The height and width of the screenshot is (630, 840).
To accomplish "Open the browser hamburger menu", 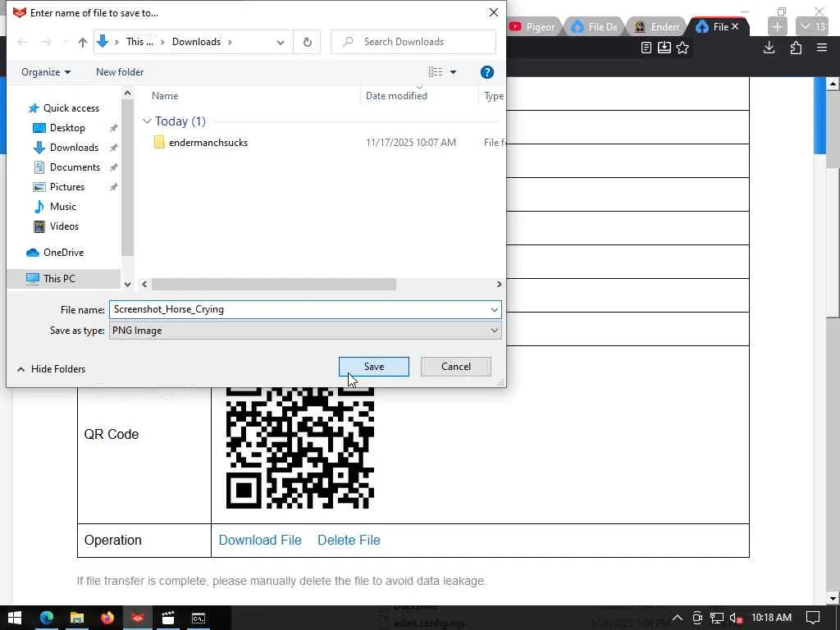I will tap(822, 48).
